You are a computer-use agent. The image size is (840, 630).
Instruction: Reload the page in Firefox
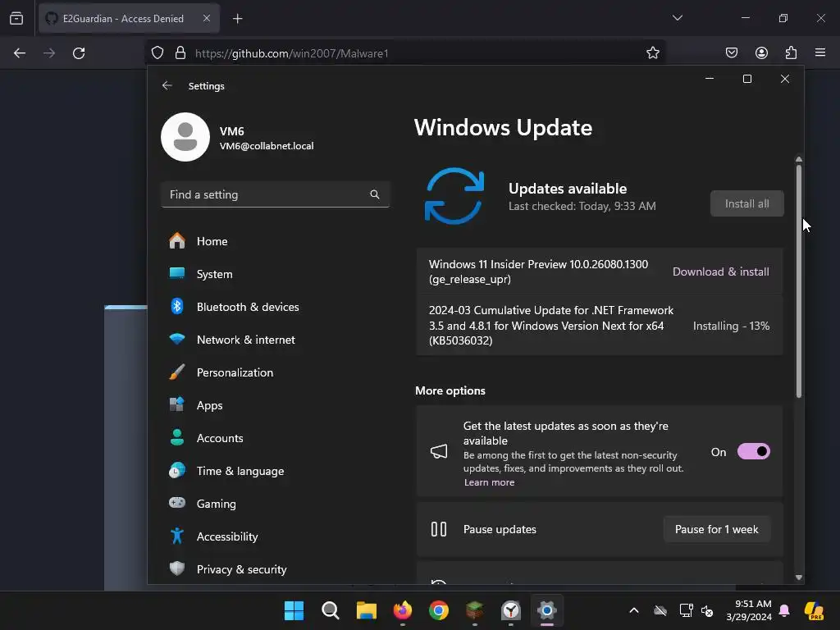coord(79,53)
